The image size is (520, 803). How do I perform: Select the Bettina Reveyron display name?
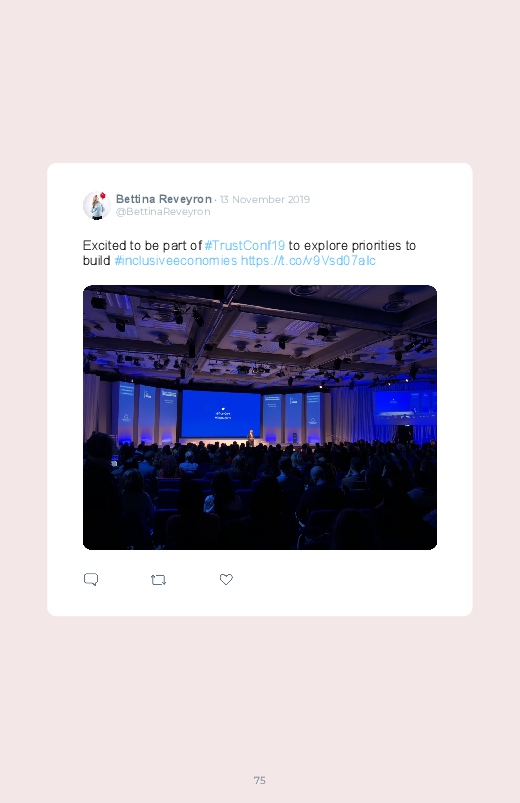point(163,199)
